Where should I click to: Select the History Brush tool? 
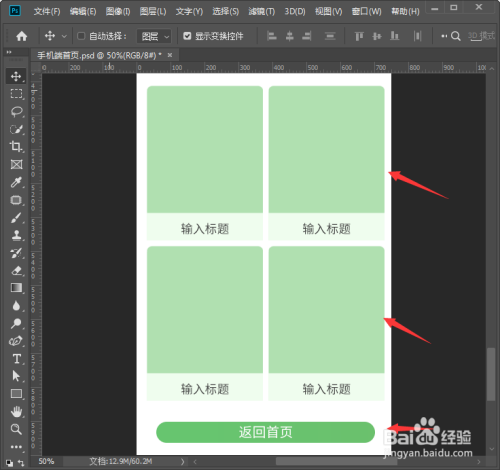(16, 253)
